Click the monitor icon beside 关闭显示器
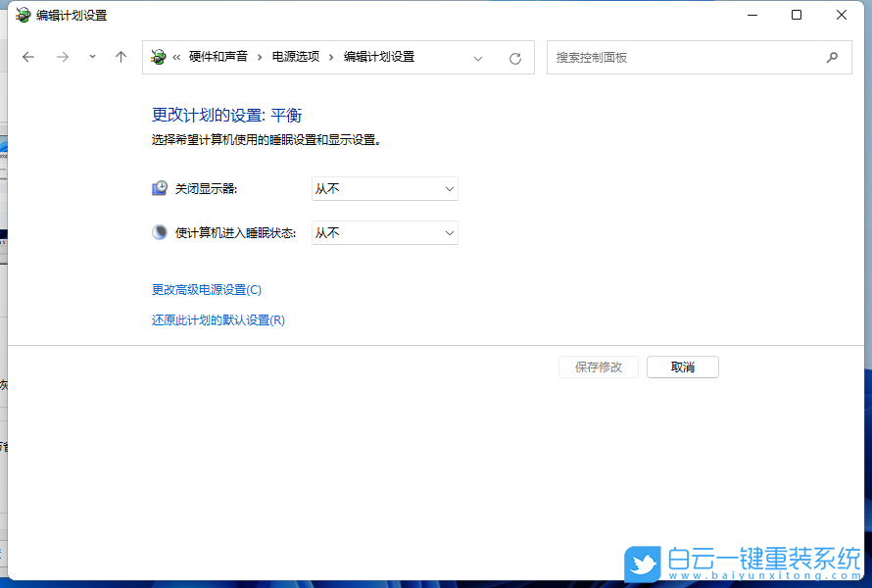 tap(159, 187)
